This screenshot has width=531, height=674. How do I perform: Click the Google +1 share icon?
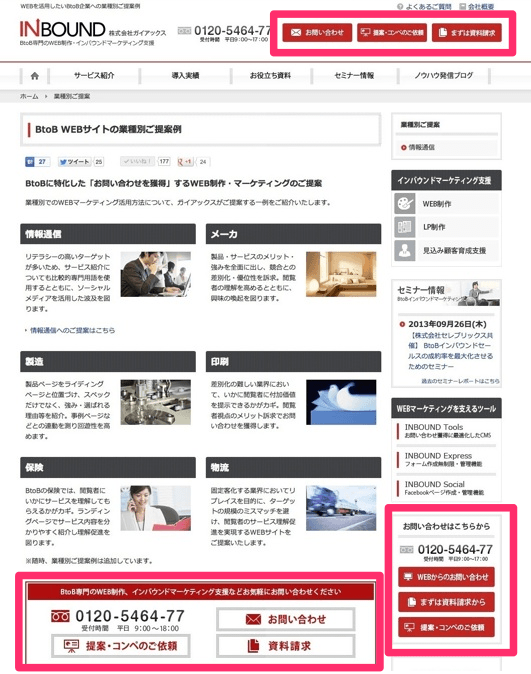point(185,162)
